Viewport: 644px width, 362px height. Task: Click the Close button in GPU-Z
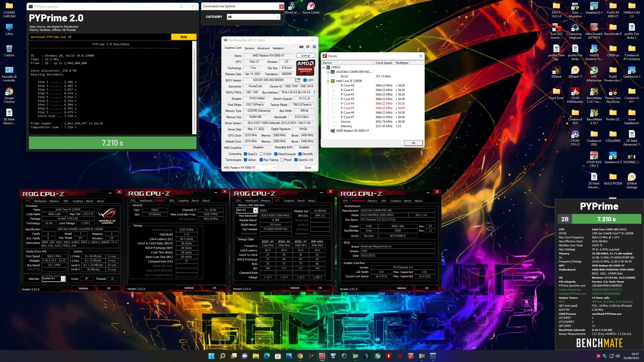pos(308,168)
